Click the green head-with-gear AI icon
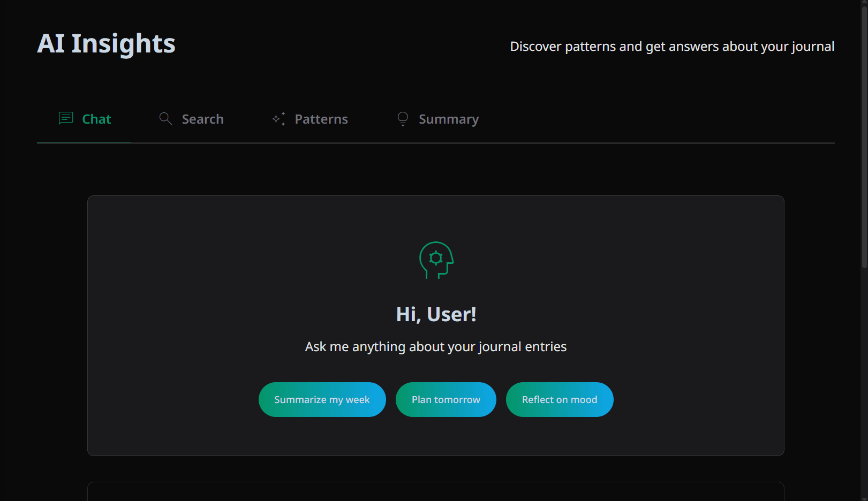 (x=436, y=260)
